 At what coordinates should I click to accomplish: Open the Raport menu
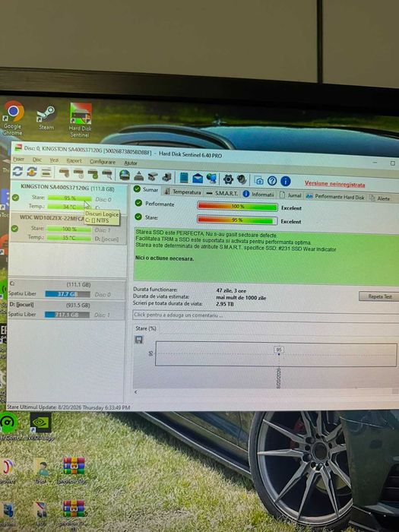tap(74, 161)
